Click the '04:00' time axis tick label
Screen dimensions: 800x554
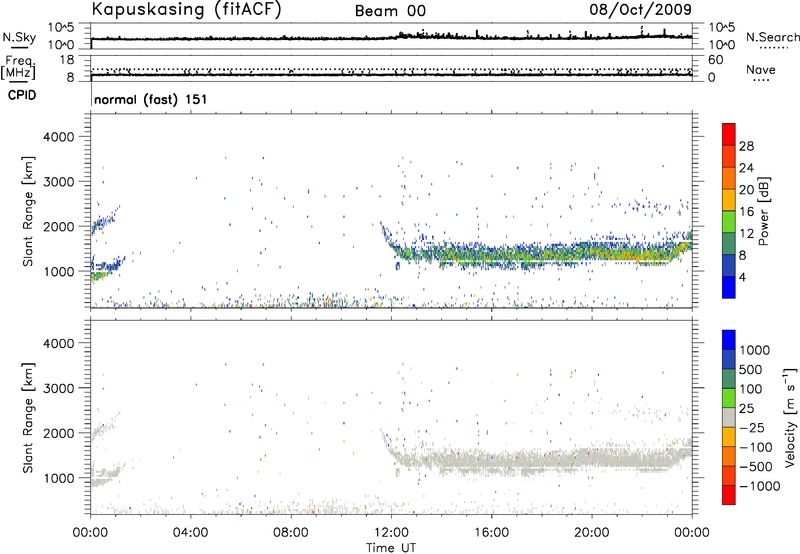(x=190, y=533)
